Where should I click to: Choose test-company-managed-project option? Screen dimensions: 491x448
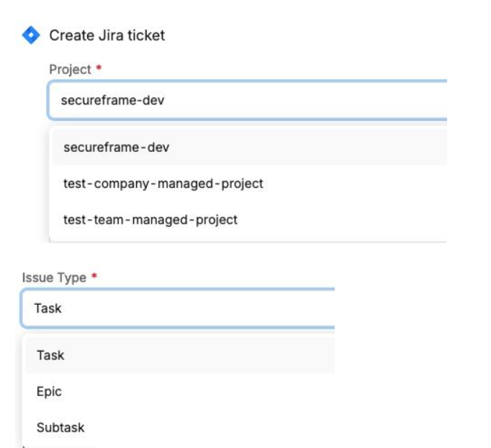pos(250,184)
